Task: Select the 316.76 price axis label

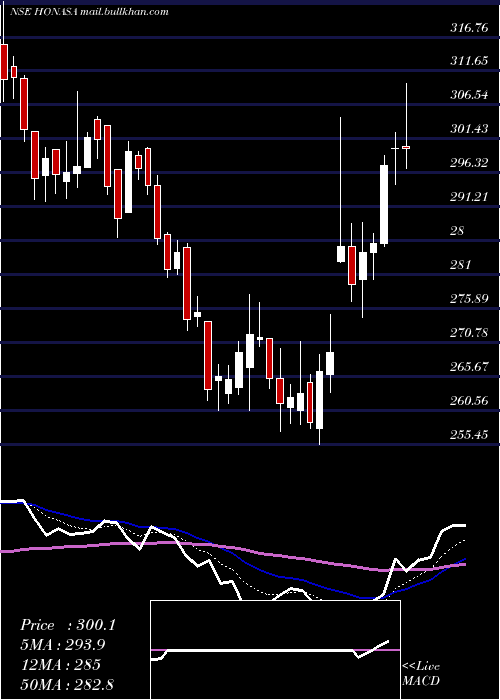Action: (x=469, y=28)
